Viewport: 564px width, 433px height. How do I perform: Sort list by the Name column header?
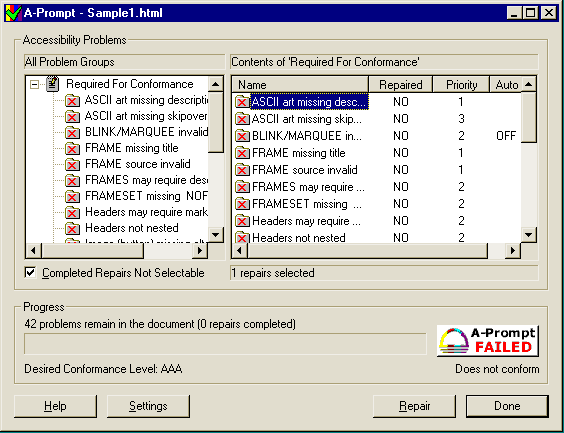(300, 85)
